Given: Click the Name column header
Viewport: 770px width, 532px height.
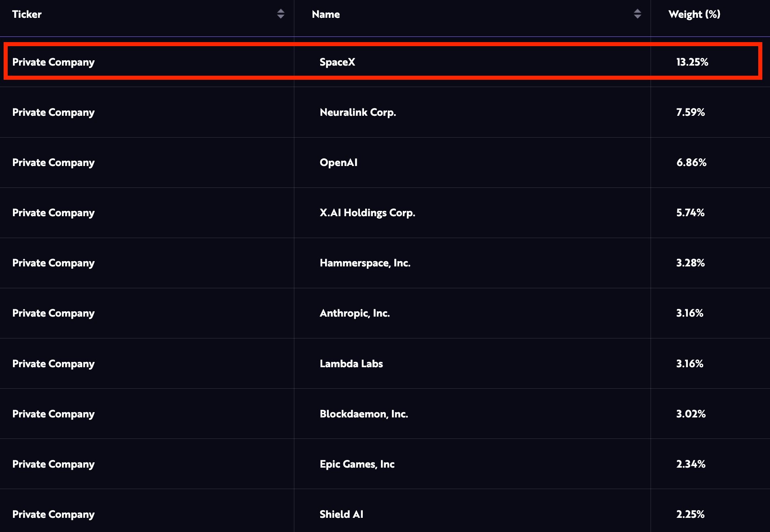Looking at the screenshot, I should coord(325,15).
